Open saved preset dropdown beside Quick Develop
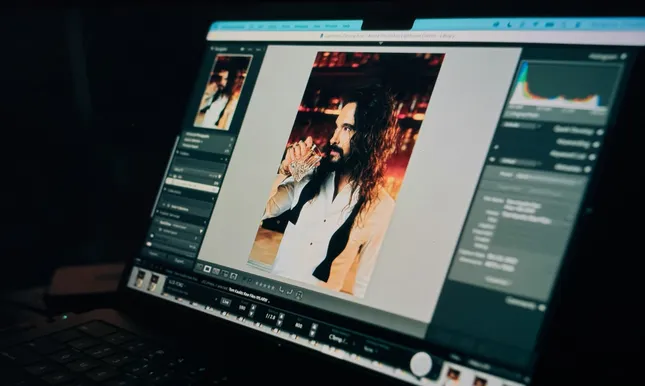 [522, 125]
